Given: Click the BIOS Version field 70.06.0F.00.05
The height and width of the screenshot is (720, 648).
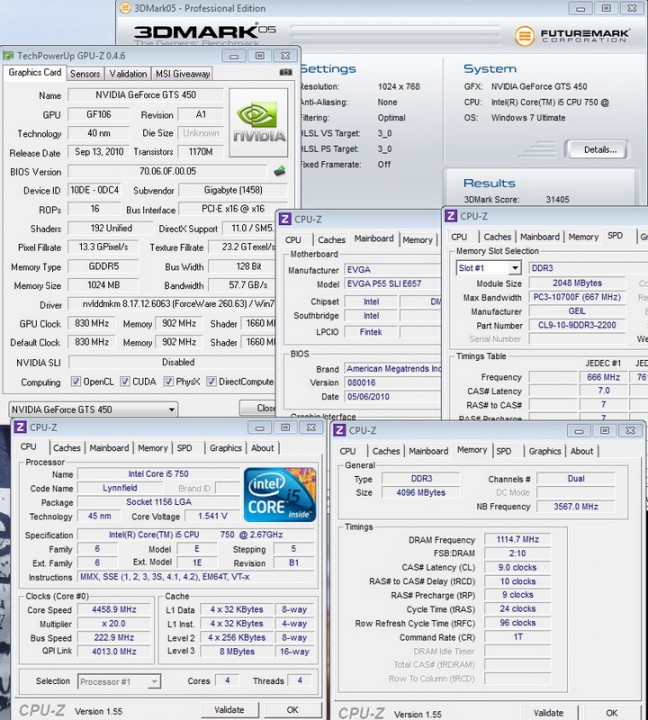Looking at the screenshot, I should [x=168, y=171].
